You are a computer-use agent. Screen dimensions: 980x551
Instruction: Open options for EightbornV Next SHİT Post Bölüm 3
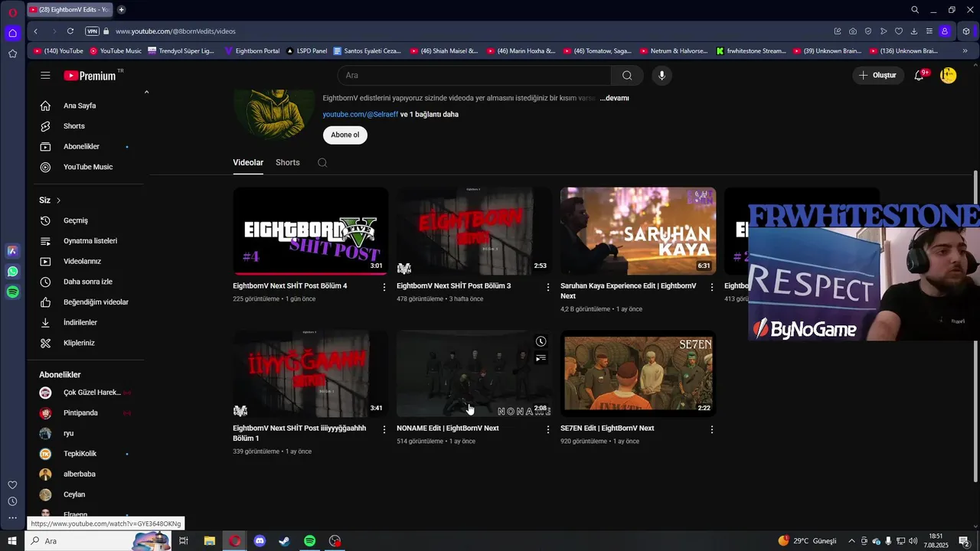point(548,287)
